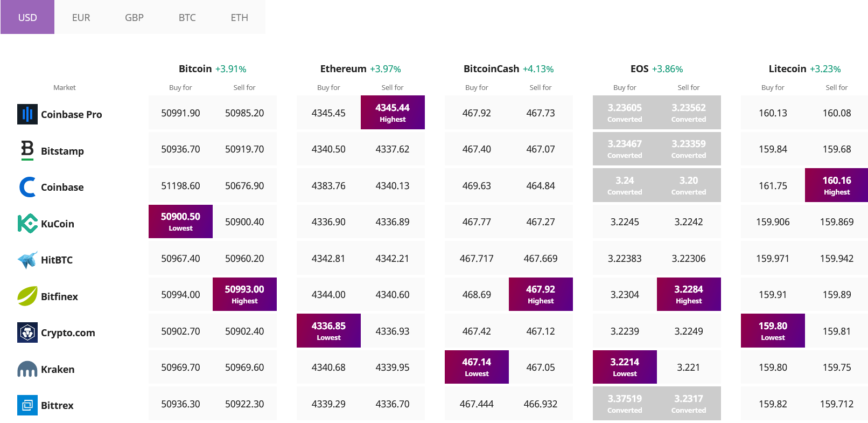Click the EOS column heading
Image resolution: width=868 pixels, height=423 pixels.
point(640,68)
